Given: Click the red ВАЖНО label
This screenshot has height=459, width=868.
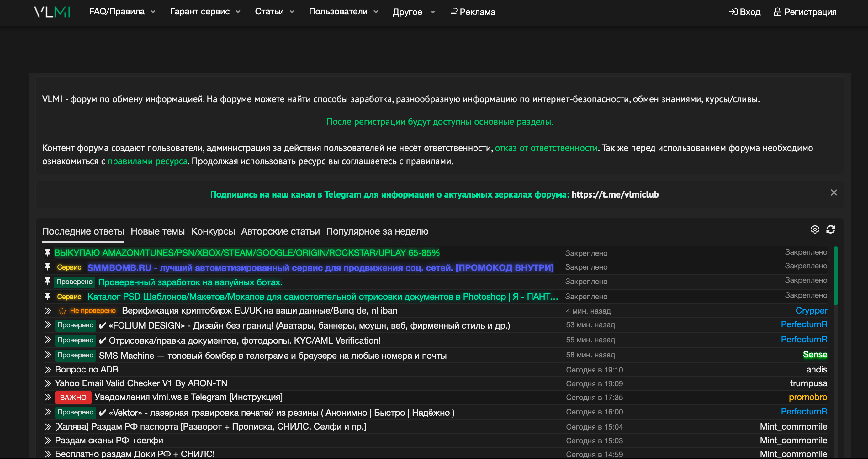Looking at the screenshot, I should point(73,397).
